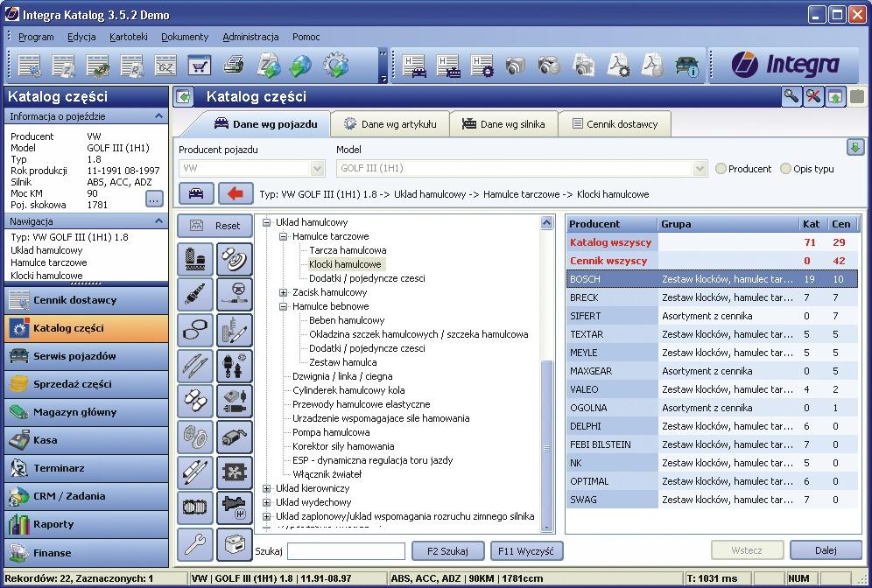Select the Producent radio button
This screenshot has height=588, width=872.
[x=721, y=168]
